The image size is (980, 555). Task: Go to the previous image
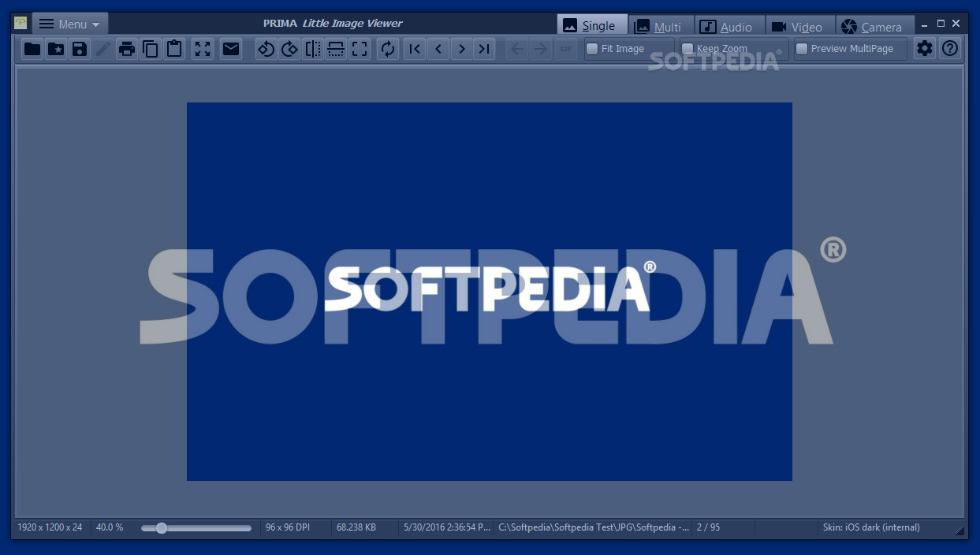(x=438, y=50)
